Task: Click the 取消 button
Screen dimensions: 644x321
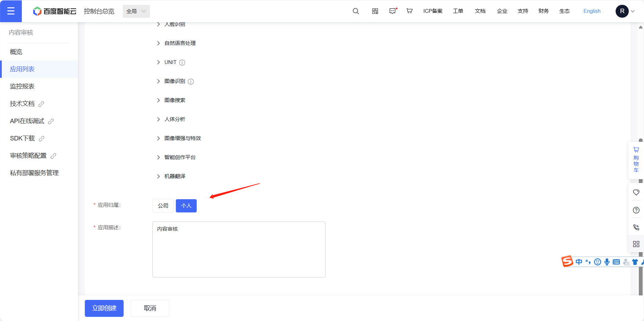Action: click(x=150, y=308)
